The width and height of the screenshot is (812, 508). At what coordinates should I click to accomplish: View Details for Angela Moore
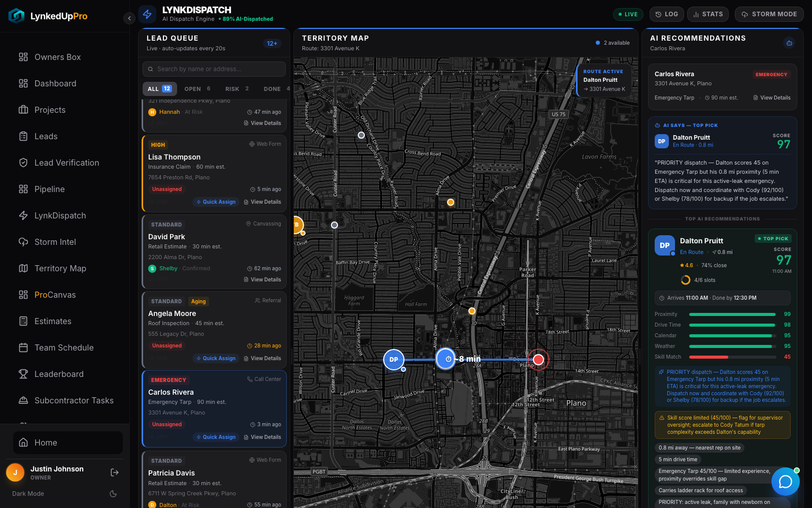pos(262,358)
